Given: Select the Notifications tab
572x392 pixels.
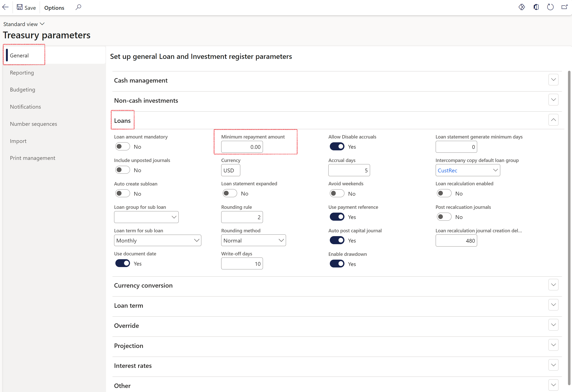Looking at the screenshot, I should (x=25, y=107).
